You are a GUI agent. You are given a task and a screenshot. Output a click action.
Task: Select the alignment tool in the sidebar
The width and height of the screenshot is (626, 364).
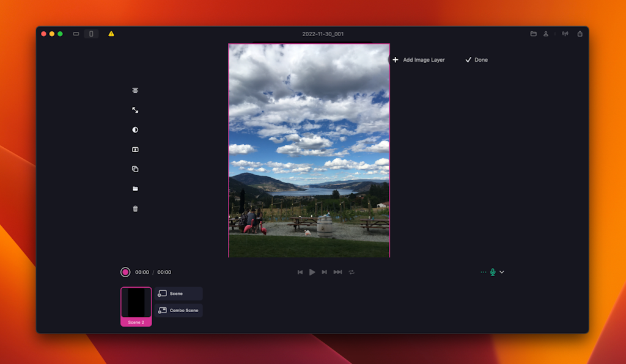(134, 90)
